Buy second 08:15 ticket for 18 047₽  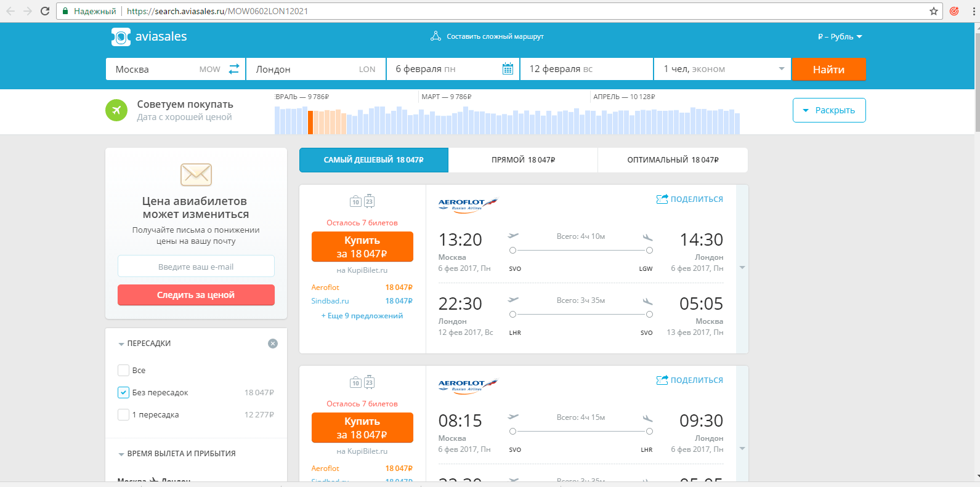coord(362,428)
